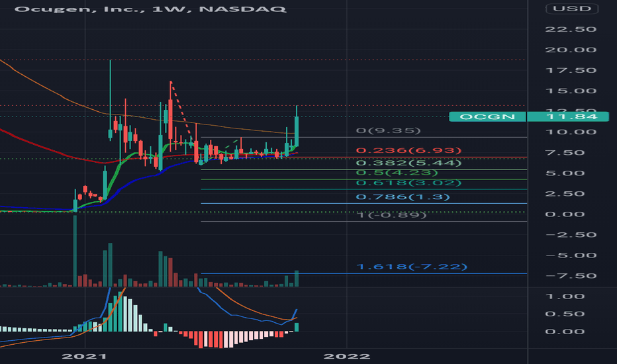This screenshot has height=364, width=617.
Task: Click the OCGN ticker price label
Action: pos(487,117)
